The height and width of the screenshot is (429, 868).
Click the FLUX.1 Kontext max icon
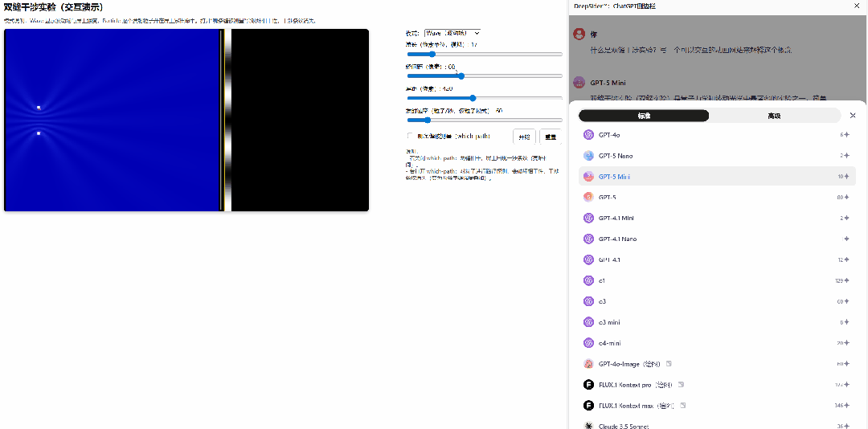[588, 405]
